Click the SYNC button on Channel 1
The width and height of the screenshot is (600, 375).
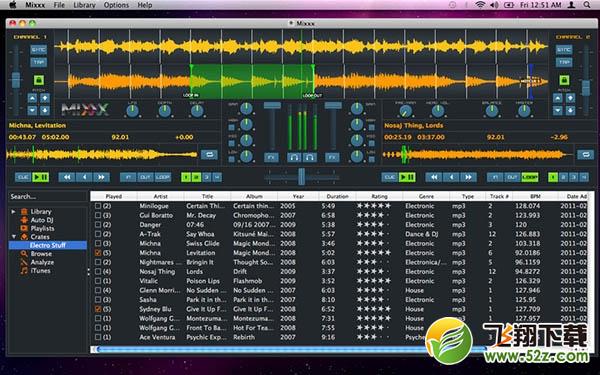click(x=39, y=50)
